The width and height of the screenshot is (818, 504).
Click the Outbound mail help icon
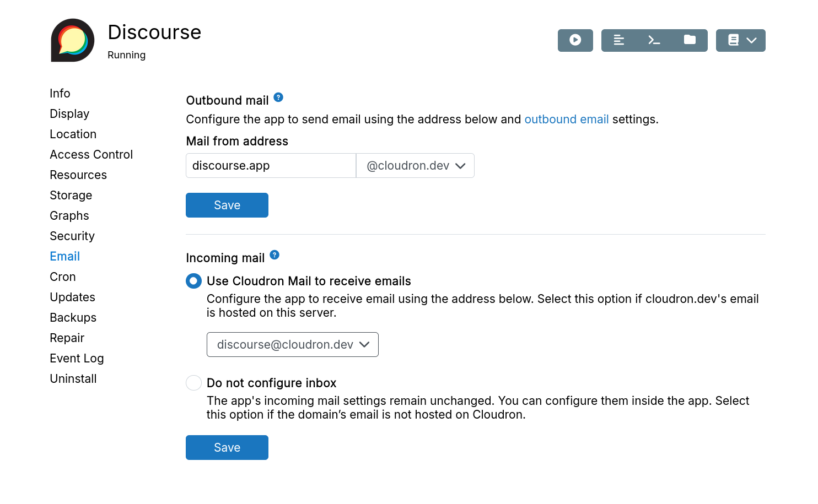click(278, 97)
